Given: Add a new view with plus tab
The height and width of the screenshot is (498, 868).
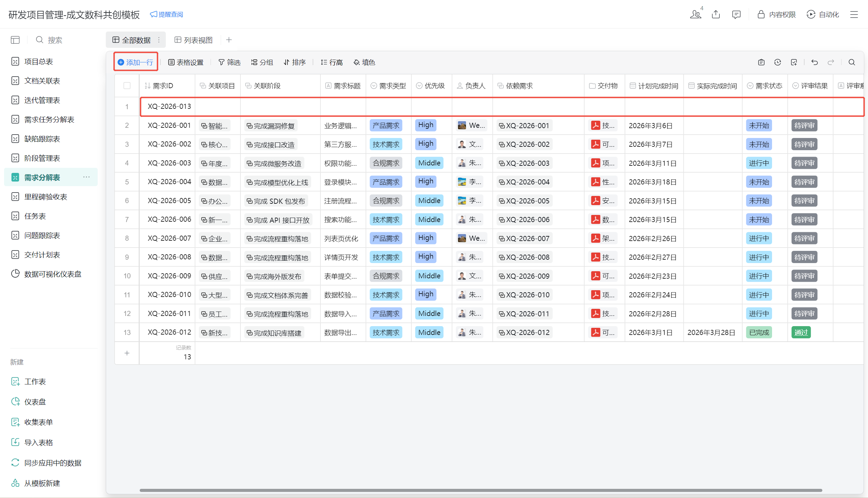Looking at the screenshot, I should coord(229,40).
